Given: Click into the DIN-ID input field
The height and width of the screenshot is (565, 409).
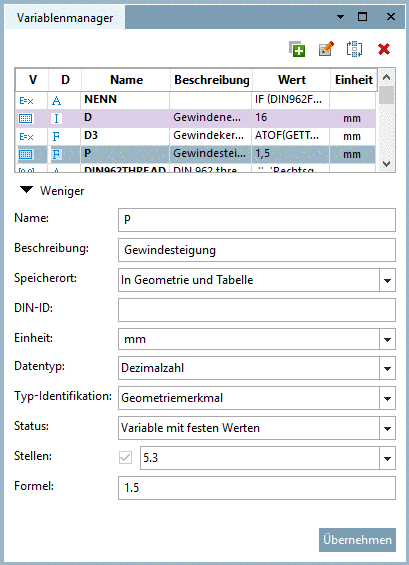Looking at the screenshot, I should click(x=257, y=310).
